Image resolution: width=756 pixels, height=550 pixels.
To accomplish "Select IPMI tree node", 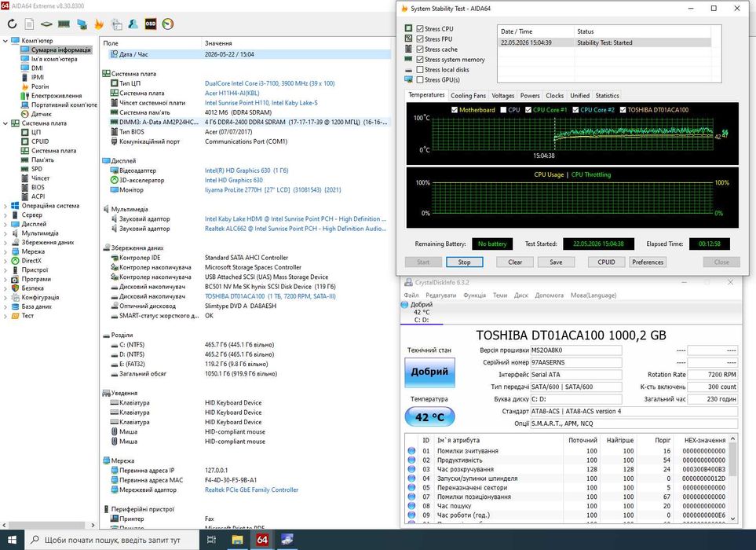I will point(37,77).
